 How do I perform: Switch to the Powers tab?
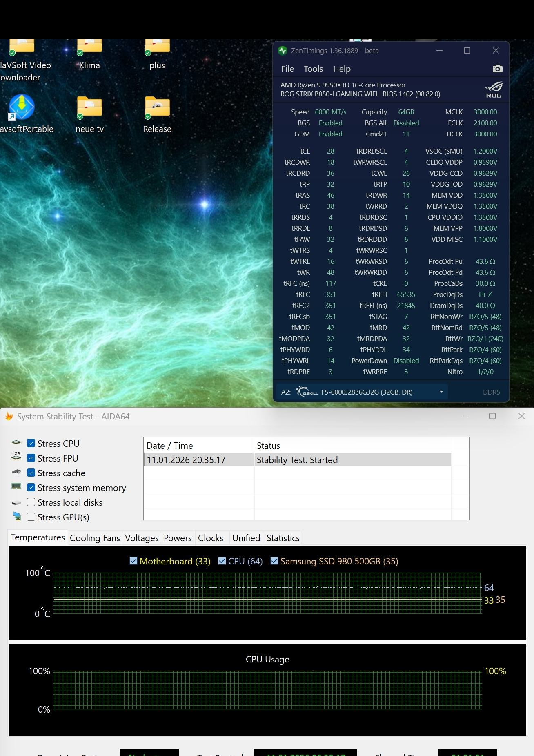point(178,538)
